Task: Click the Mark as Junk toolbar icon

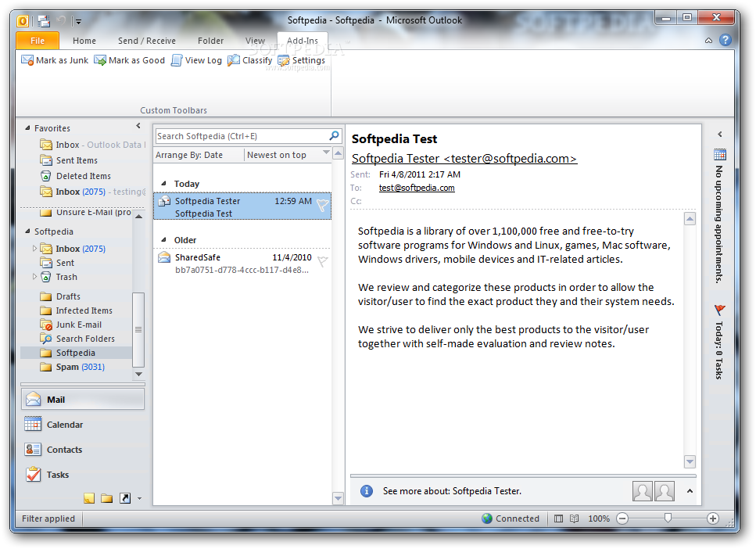Action: 27,60
